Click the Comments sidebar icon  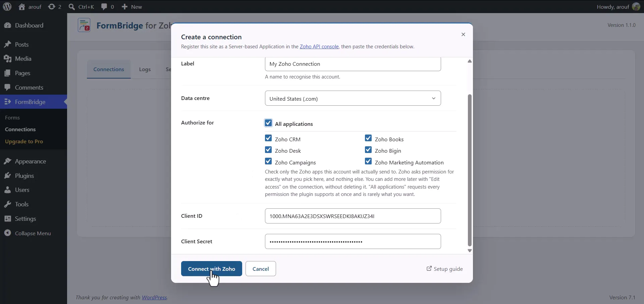[7, 88]
